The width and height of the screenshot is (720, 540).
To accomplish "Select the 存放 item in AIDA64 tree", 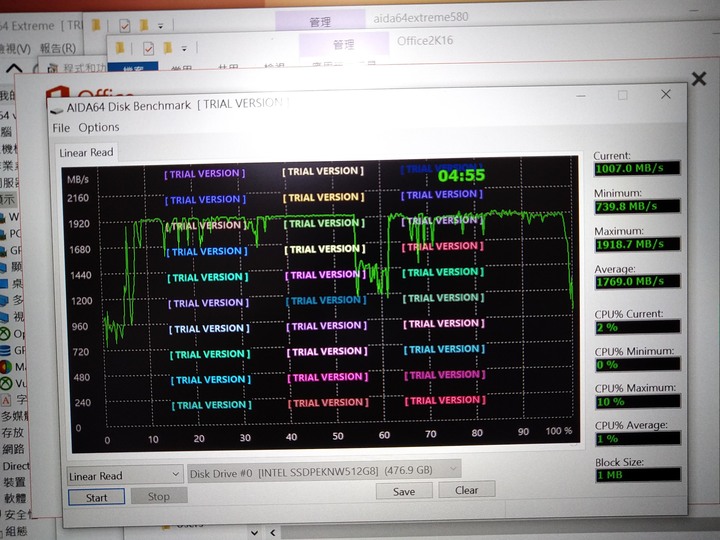I will 13,433.
